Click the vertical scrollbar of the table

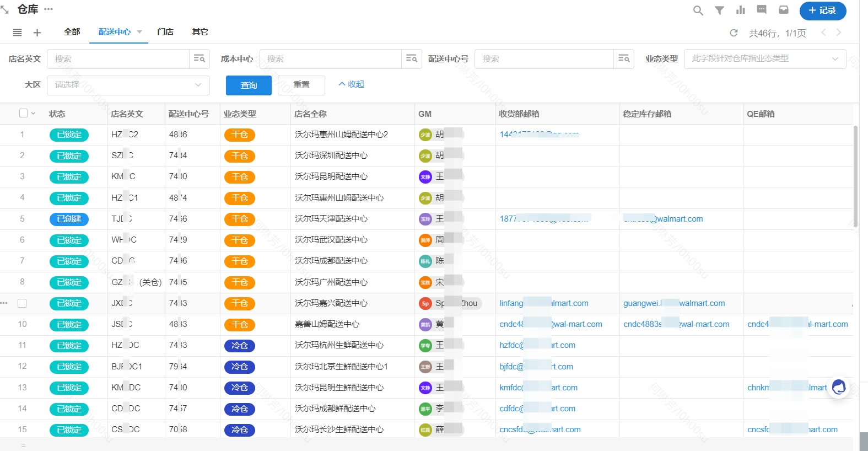click(x=855, y=176)
